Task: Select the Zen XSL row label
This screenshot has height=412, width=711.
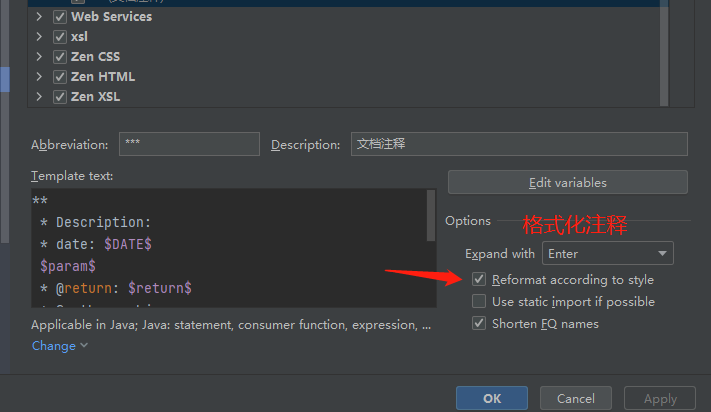Action: (95, 97)
